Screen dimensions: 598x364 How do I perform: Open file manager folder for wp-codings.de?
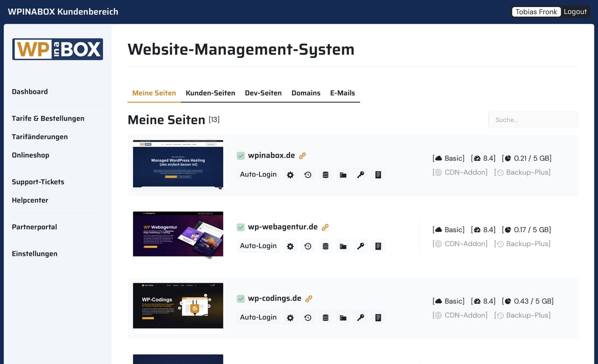click(343, 317)
